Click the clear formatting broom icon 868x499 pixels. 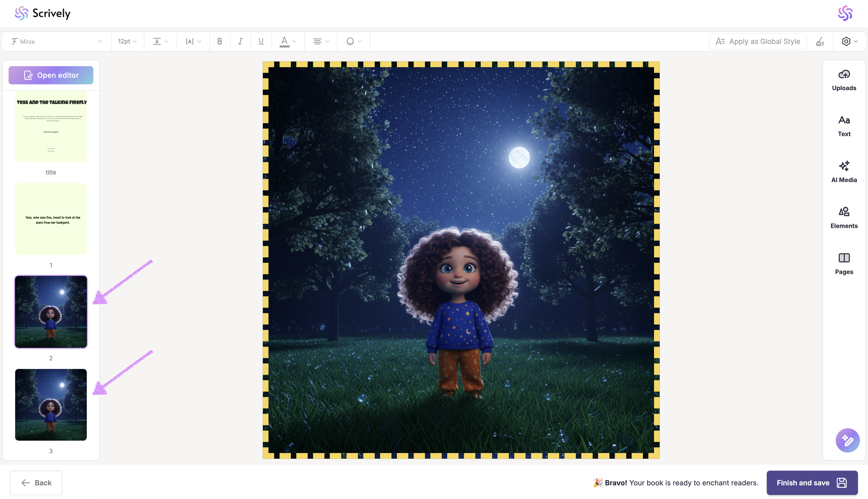click(x=820, y=41)
